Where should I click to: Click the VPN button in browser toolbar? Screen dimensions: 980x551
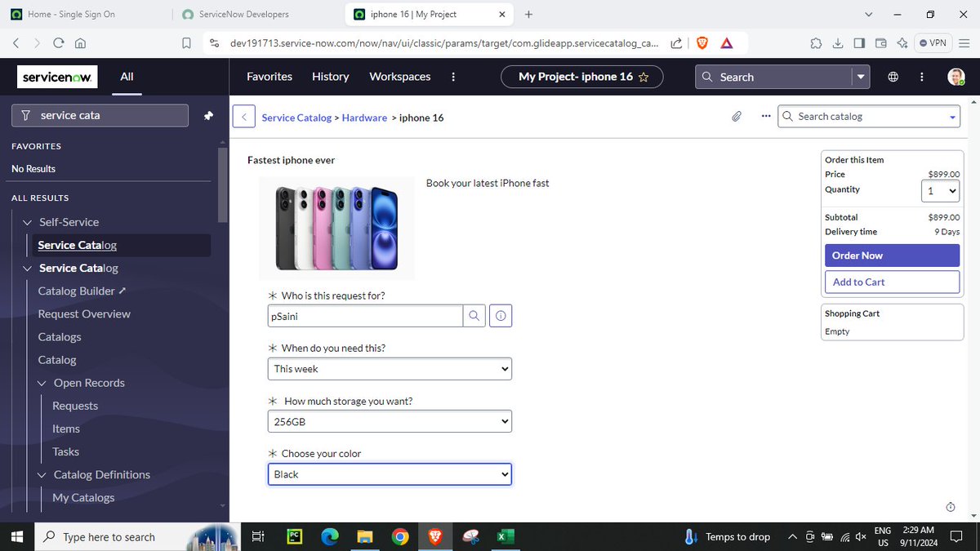click(933, 43)
